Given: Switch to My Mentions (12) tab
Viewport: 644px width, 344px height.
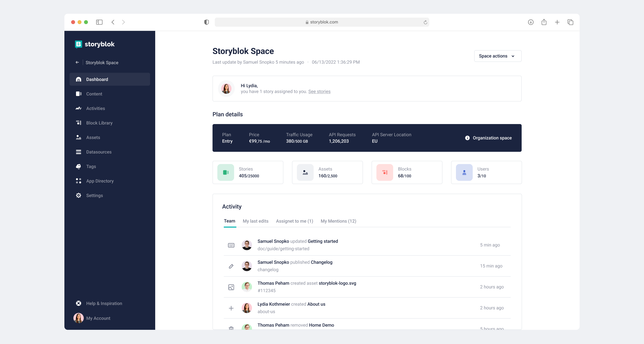Looking at the screenshot, I should point(339,221).
